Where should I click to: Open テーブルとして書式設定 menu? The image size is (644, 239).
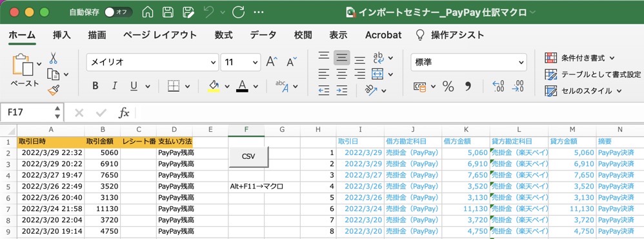(592, 74)
